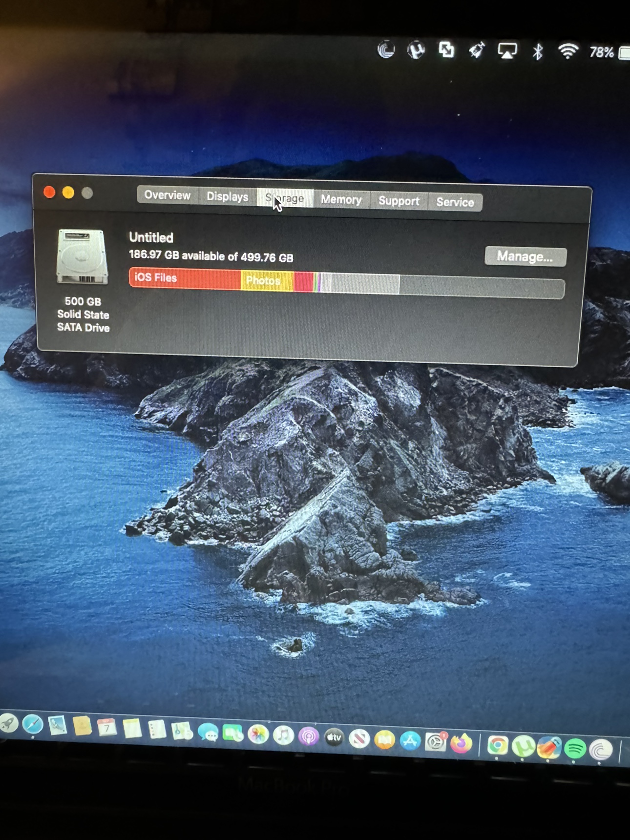Minimize window with the yellow button
The image size is (630, 840).
click(x=68, y=192)
